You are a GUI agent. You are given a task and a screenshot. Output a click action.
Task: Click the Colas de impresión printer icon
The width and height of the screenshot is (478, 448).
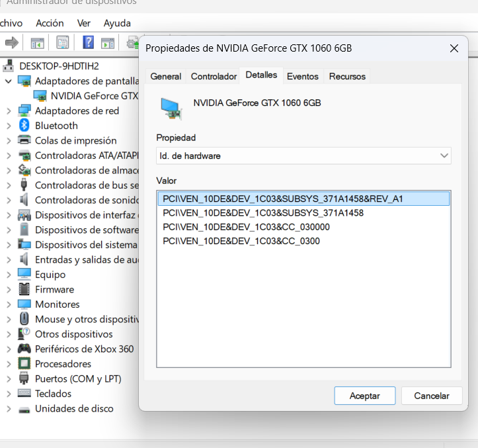(x=24, y=140)
